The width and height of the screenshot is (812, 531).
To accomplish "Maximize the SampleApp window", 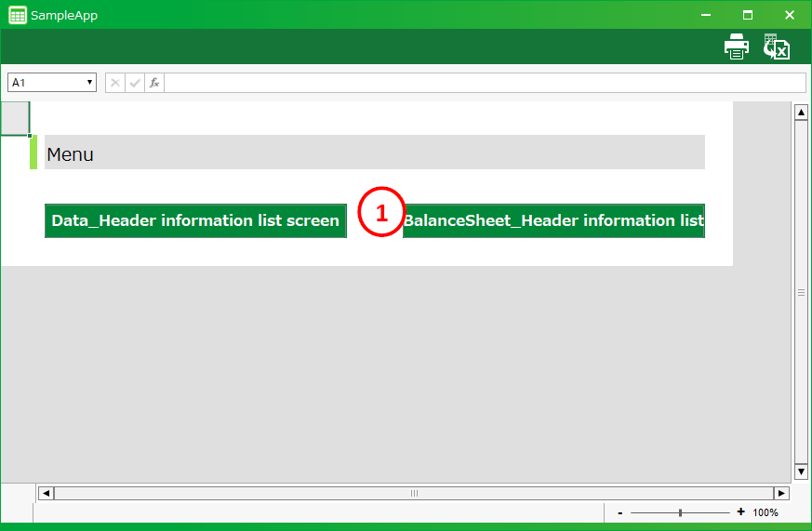I will [x=748, y=15].
